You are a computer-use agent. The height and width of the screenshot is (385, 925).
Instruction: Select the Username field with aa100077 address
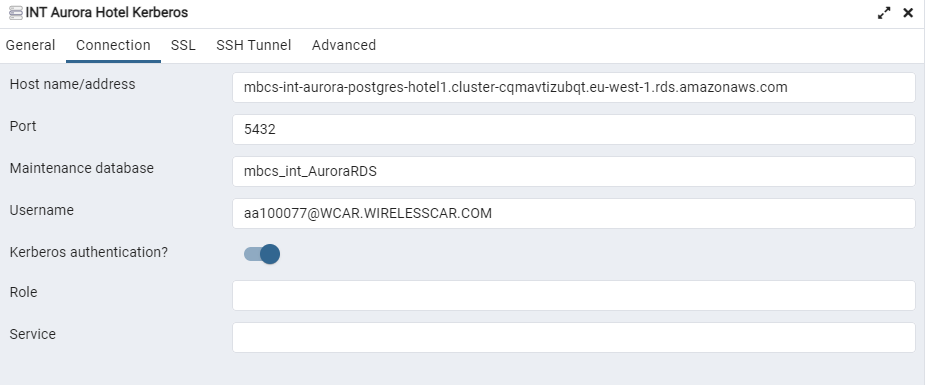point(573,213)
